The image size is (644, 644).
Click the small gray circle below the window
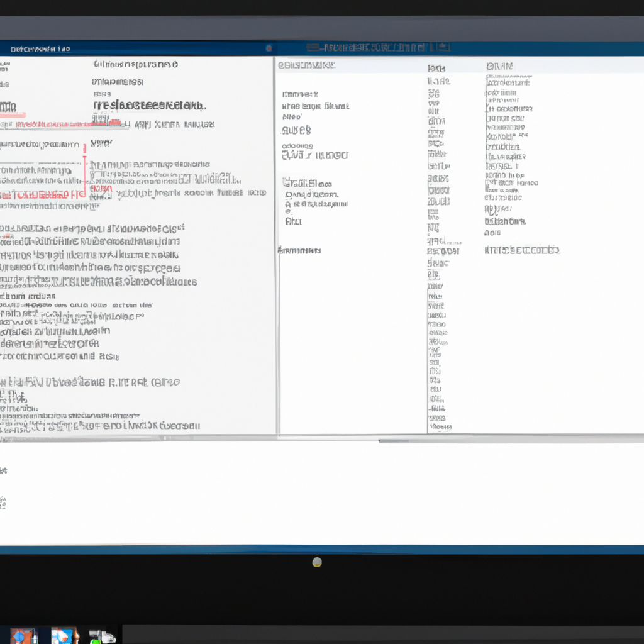[317, 562]
